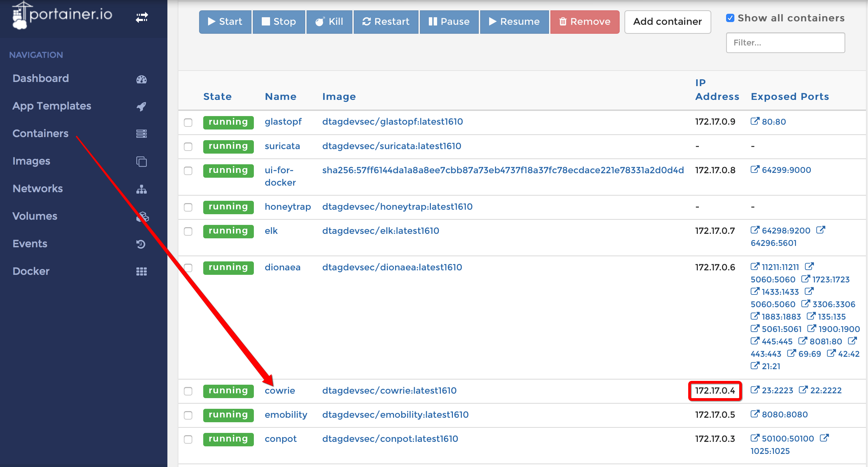
Task: Open the glastopf container details
Action: (x=283, y=122)
